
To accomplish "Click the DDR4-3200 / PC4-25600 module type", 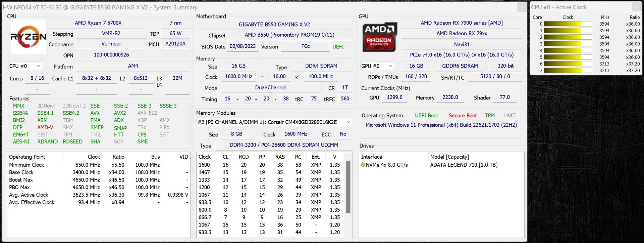I will [284, 145].
